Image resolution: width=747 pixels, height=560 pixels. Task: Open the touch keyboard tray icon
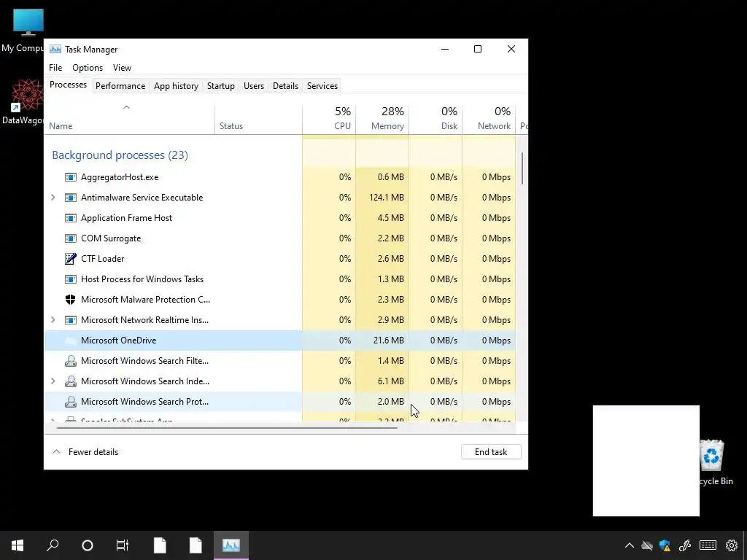click(x=708, y=545)
